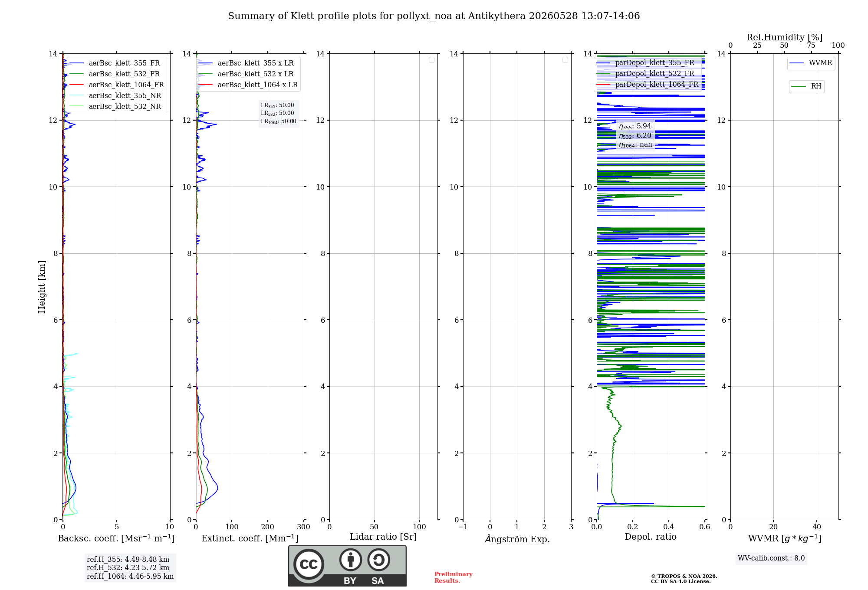This screenshot has height=590, width=868.
Task: Click the Ångström Exp. axis label
Action: 517,539
